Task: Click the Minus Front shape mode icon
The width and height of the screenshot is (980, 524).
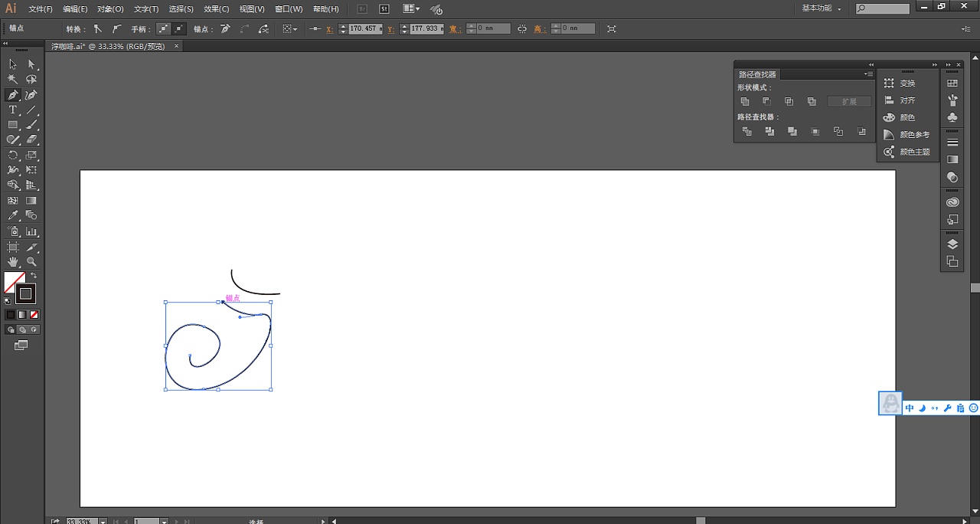Action: (766, 101)
